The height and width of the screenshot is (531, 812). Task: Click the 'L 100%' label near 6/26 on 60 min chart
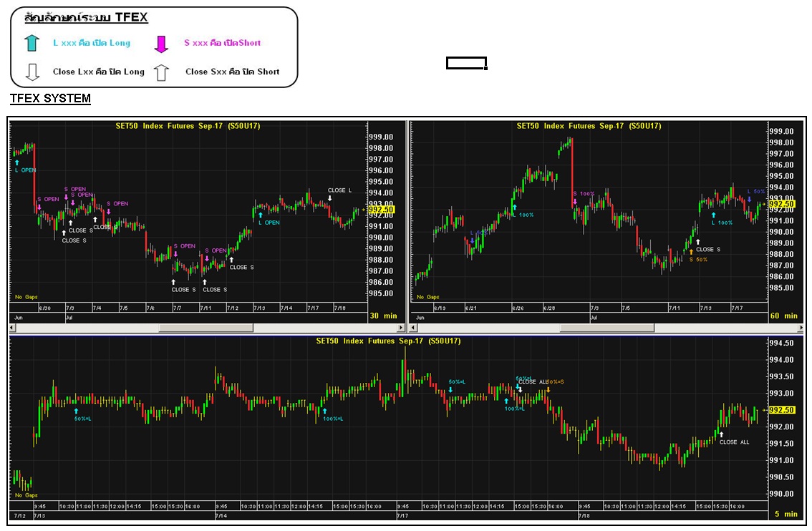click(x=523, y=215)
